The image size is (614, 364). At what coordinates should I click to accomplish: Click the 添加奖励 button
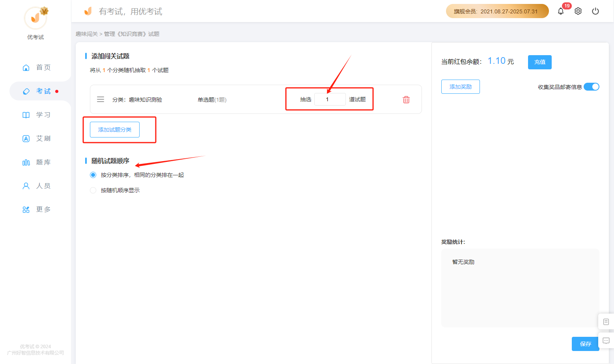click(x=461, y=87)
